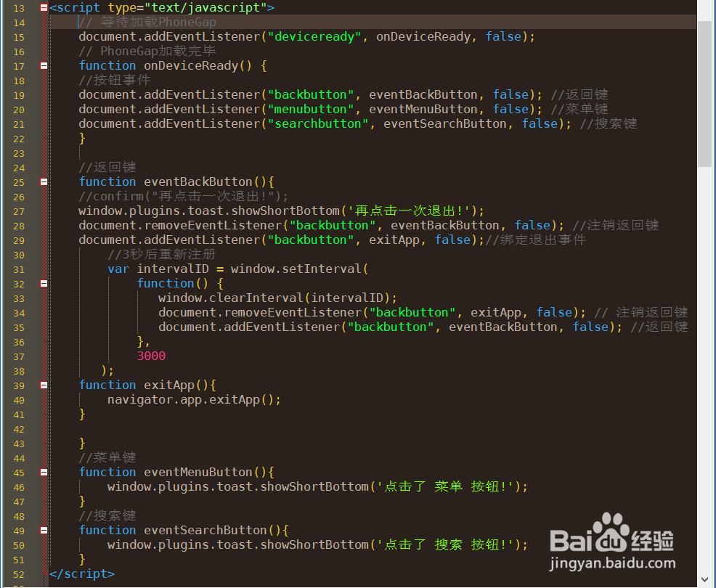Image resolution: width=716 pixels, height=588 pixels.
Task: Click line number 52 in gutter
Action: 19,575
